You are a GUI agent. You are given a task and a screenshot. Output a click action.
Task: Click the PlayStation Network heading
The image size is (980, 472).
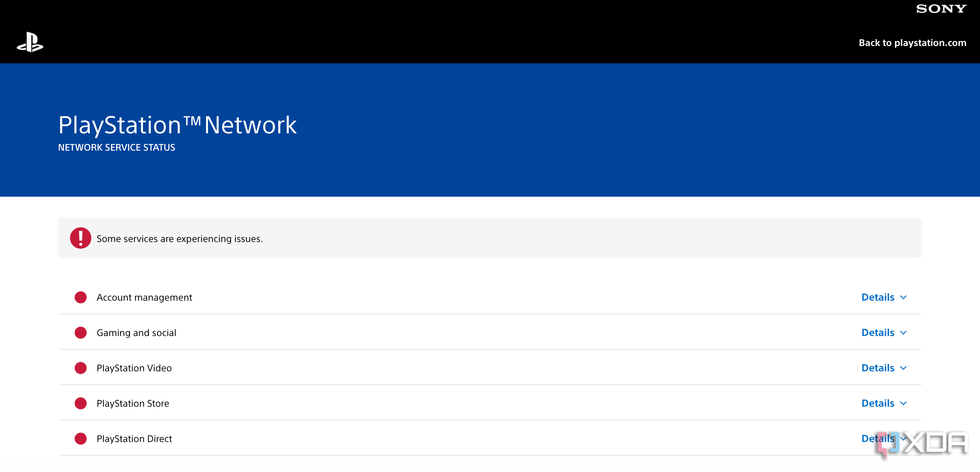tap(177, 125)
